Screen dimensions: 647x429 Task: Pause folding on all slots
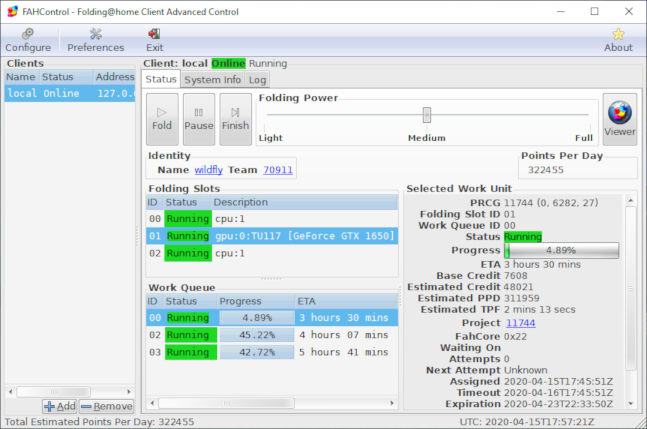[x=198, y=119]
